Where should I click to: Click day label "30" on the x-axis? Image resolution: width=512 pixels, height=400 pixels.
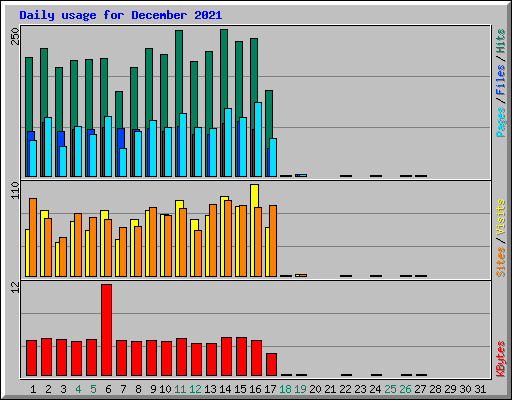(x=465, y=389)
